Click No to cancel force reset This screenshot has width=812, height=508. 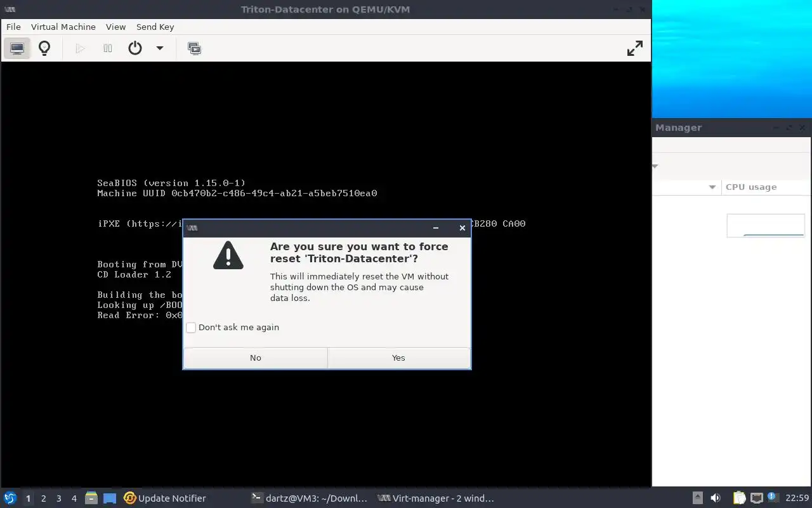coord(256,358)
